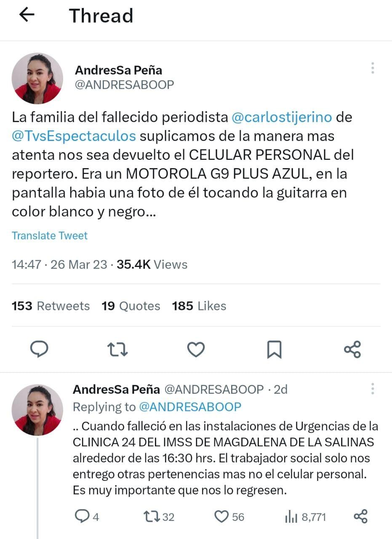Share the main tweet
This screenshot has width=392, height=539.
tap(352, 350)
